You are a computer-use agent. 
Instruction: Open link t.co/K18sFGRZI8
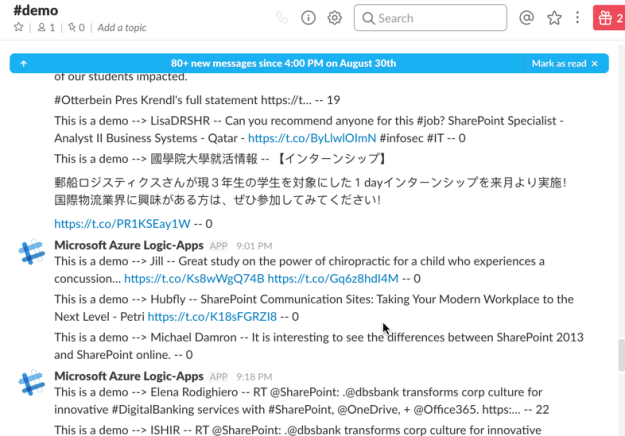212,317
